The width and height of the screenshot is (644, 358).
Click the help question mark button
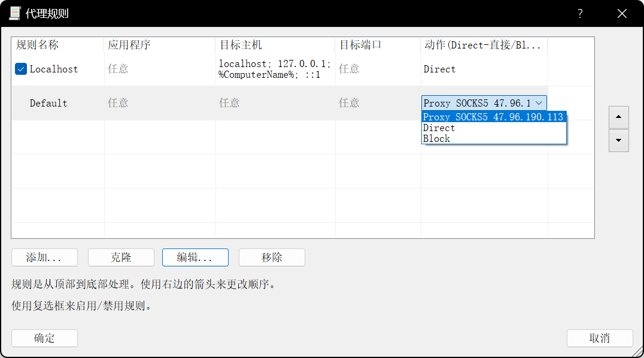point(580,14)
